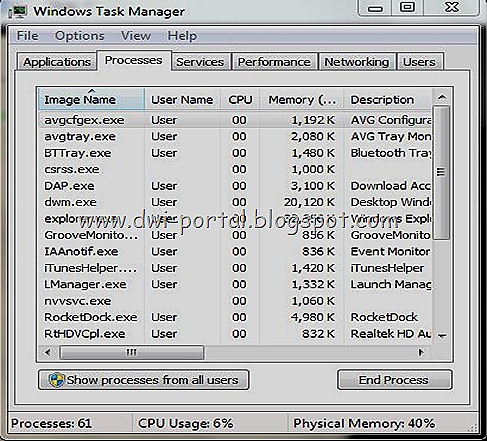Open the View menu

pyautogui.click(x=136, y=36)
